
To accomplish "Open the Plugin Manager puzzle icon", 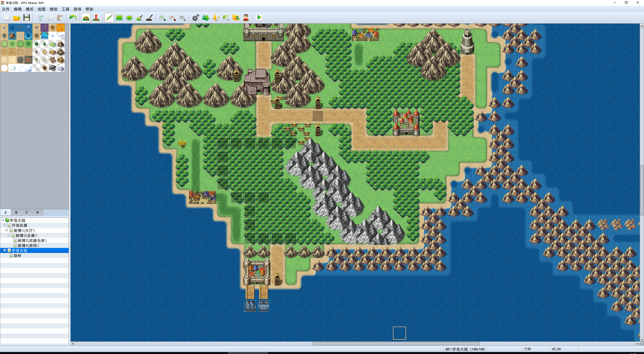I will pyautogui.click(x=206, y=18).
